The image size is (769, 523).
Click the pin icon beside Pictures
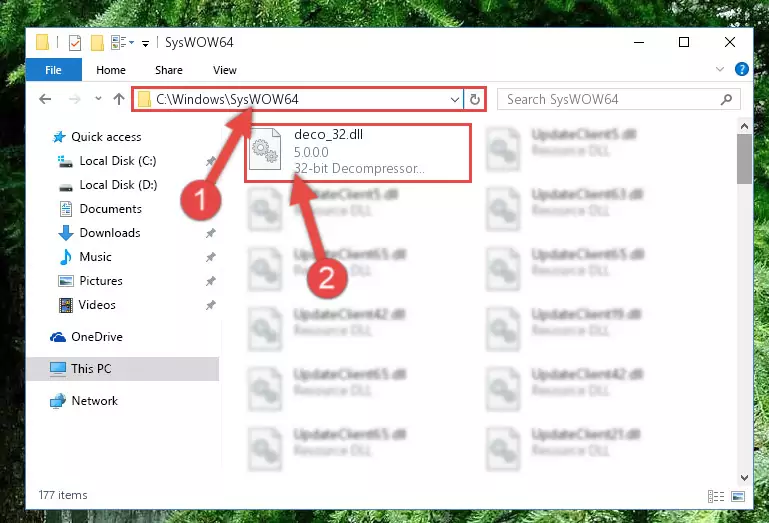(x=210, y=281)
